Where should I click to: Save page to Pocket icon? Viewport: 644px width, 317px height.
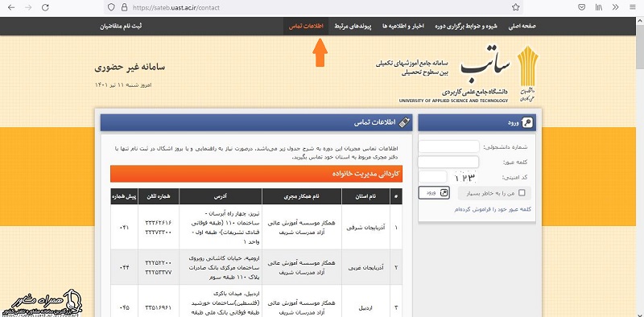coord(581,7)
